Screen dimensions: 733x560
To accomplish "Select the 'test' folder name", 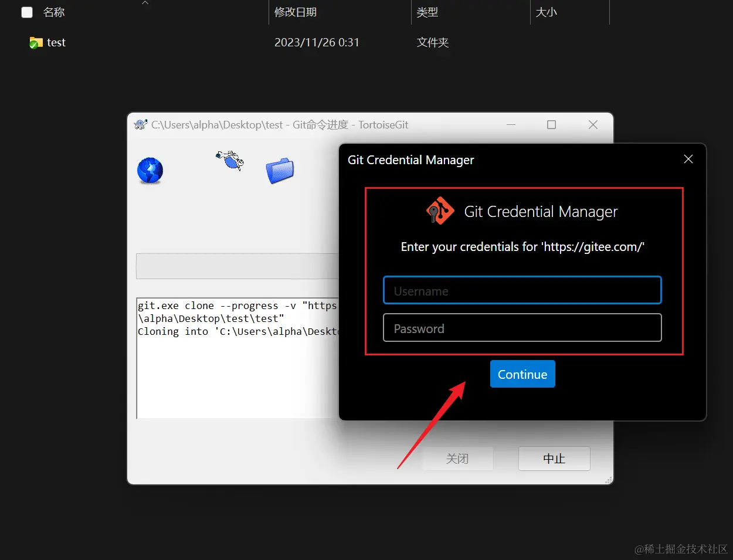I will tap(56, 42).
